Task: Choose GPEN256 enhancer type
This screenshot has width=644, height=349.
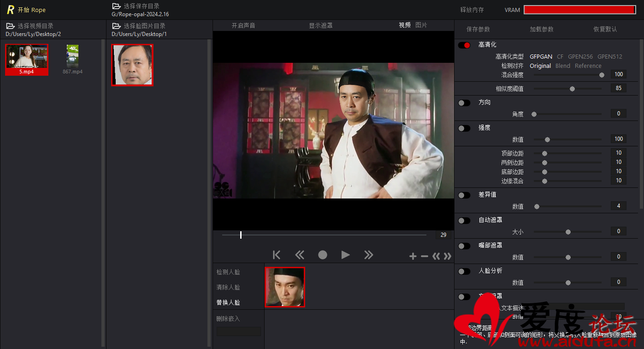Action: pyautogui.click(x=580, y=56)
